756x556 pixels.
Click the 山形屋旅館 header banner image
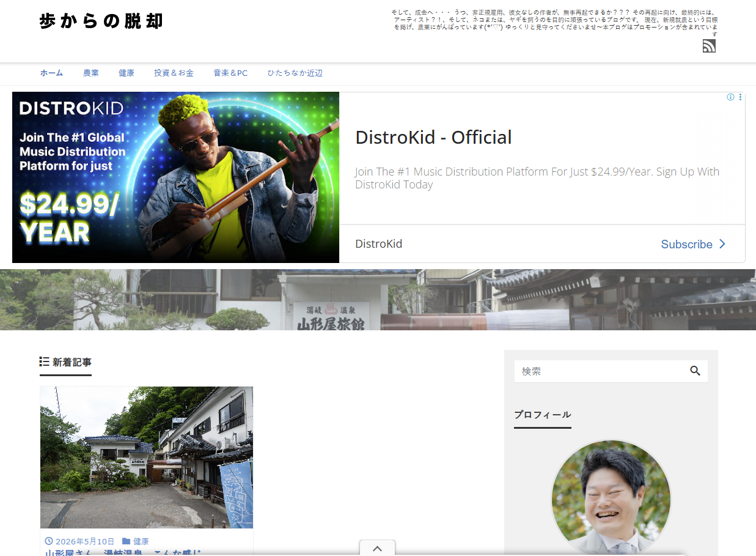[378, 300]
